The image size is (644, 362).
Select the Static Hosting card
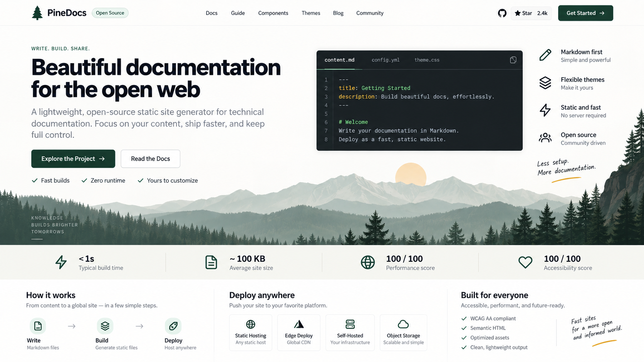click(x=251, y=333)
